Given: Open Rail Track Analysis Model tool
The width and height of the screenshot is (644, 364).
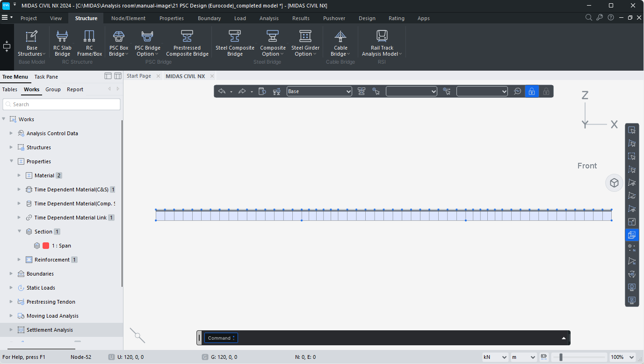Looking at the screenshot, I should tap(382, 43).
